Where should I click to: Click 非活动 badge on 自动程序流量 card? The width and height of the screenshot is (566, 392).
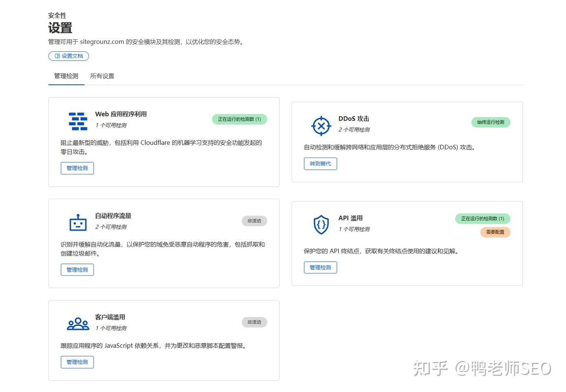(x=254, y=221)
